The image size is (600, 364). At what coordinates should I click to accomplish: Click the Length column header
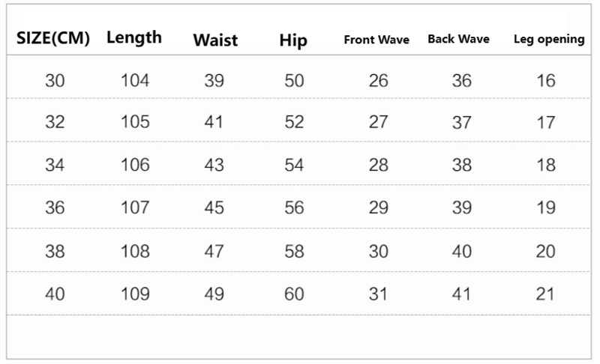[134, 37]
